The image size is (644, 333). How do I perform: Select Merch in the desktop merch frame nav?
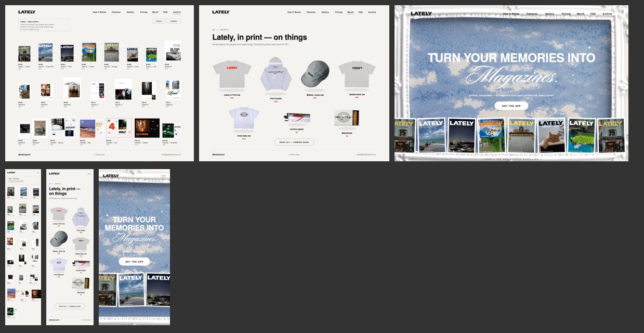tap(350, 12)
